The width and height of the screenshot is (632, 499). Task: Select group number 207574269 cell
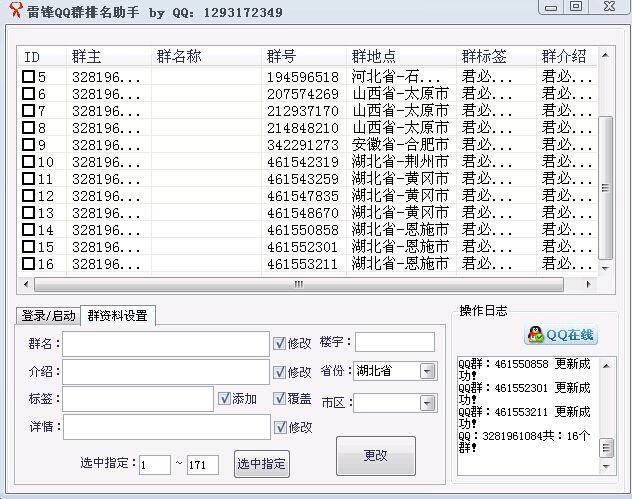tap(303, 94)
